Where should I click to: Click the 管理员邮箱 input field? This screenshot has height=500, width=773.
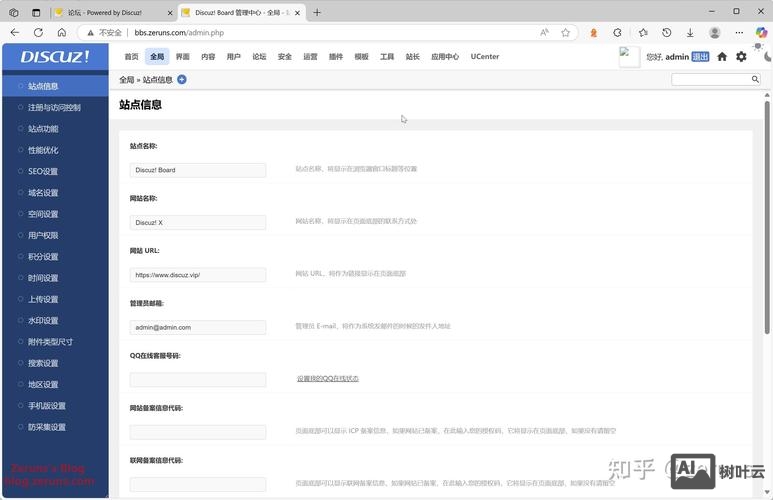coord(198,327)
